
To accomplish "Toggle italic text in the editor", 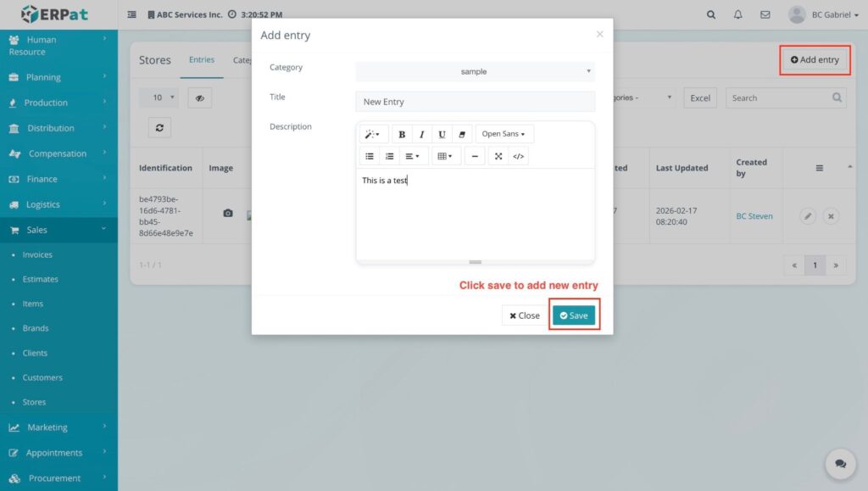I will [421, 134].
